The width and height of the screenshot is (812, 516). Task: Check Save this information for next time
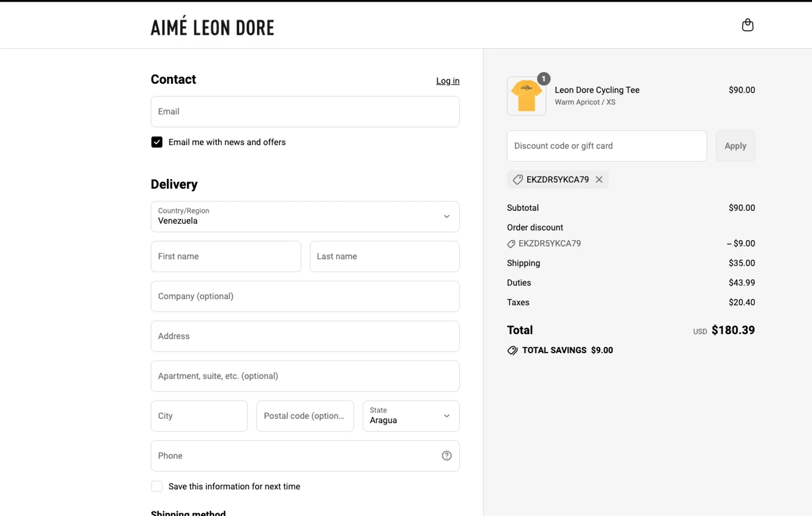tap(157, 487)
